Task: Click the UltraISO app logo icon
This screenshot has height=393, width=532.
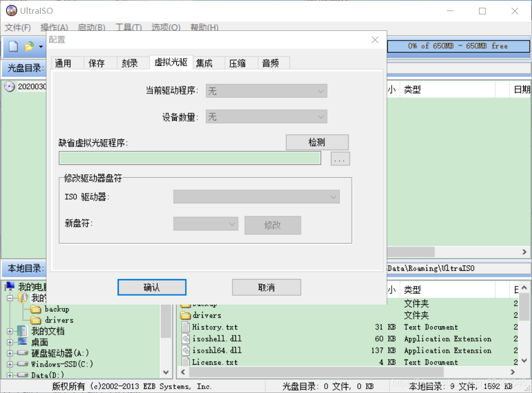Action: 12,11
